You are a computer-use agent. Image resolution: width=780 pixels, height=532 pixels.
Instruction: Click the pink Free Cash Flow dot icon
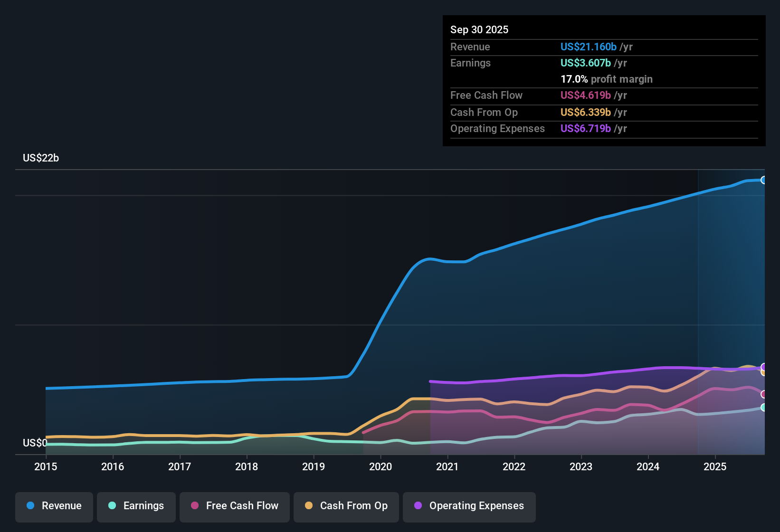coord(194,506)
